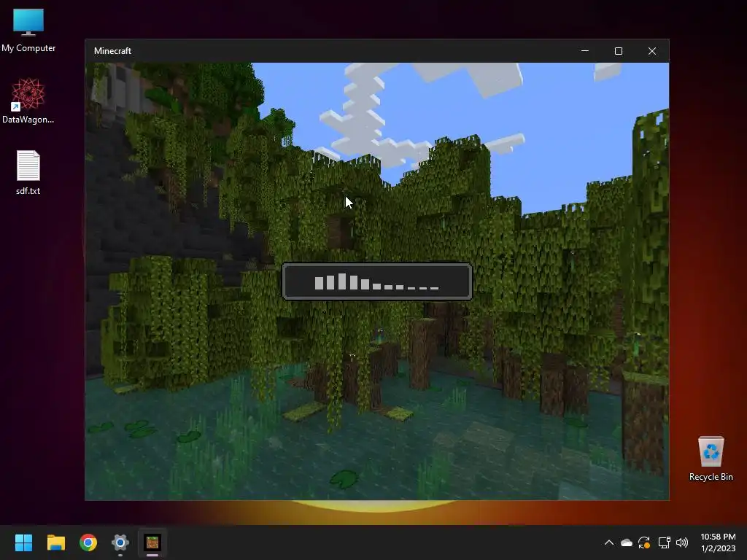Close the Minecraft window
Screen dimensions: 747x560
pos(652,51)
